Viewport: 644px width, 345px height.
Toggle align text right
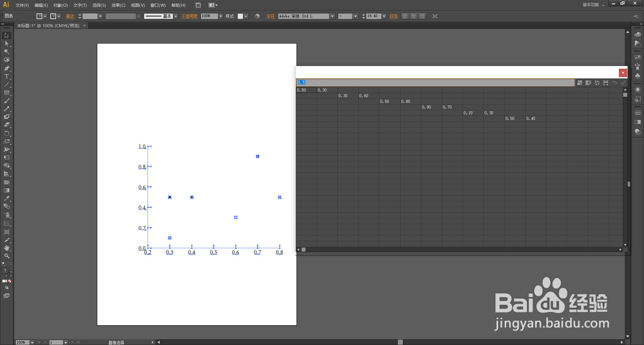coord(422,16)
